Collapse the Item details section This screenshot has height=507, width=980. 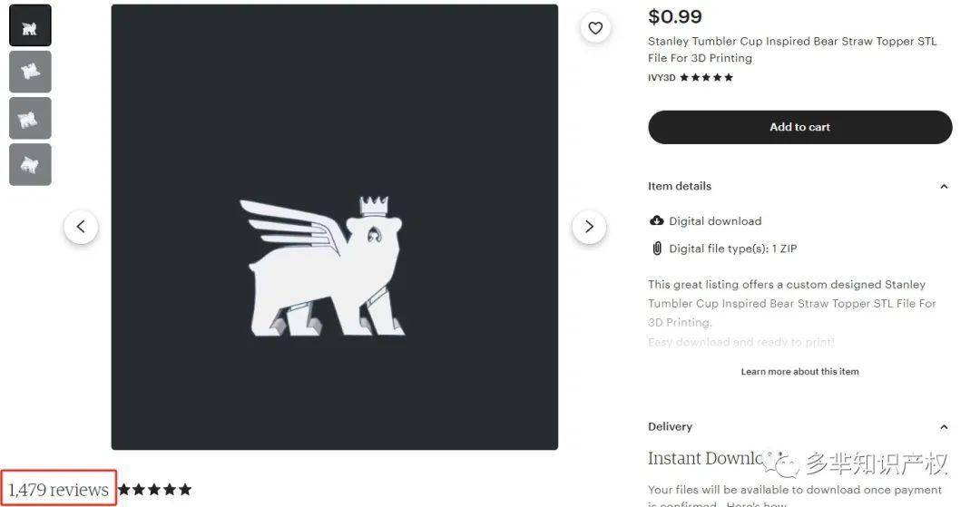[x=944, y=187]
